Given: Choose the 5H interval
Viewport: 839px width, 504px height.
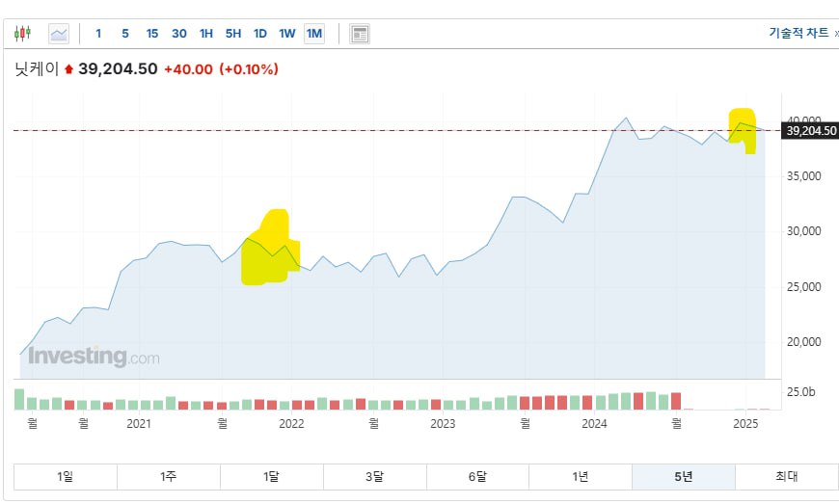Looking at the screenshot, I should pyautogui.click(x=233, y=34).
